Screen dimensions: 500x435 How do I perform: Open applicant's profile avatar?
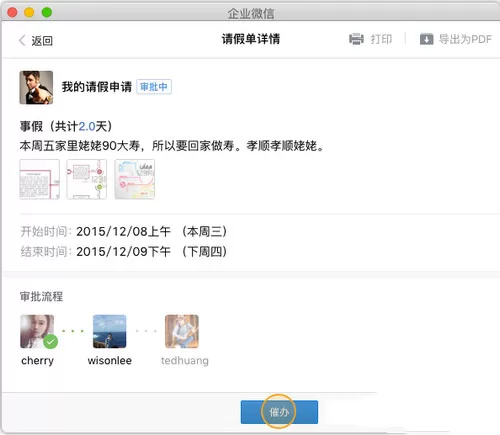click(x=36, y=87)
